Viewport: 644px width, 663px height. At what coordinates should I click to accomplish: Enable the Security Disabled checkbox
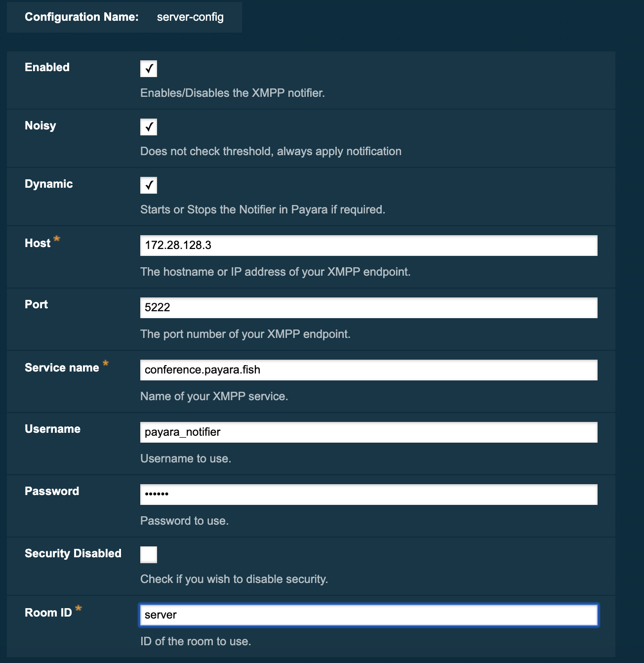click(x=149, y=555)
